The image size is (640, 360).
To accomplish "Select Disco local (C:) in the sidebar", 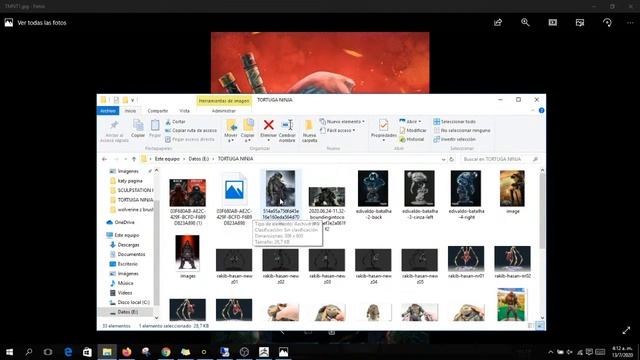I will (133, 302).
